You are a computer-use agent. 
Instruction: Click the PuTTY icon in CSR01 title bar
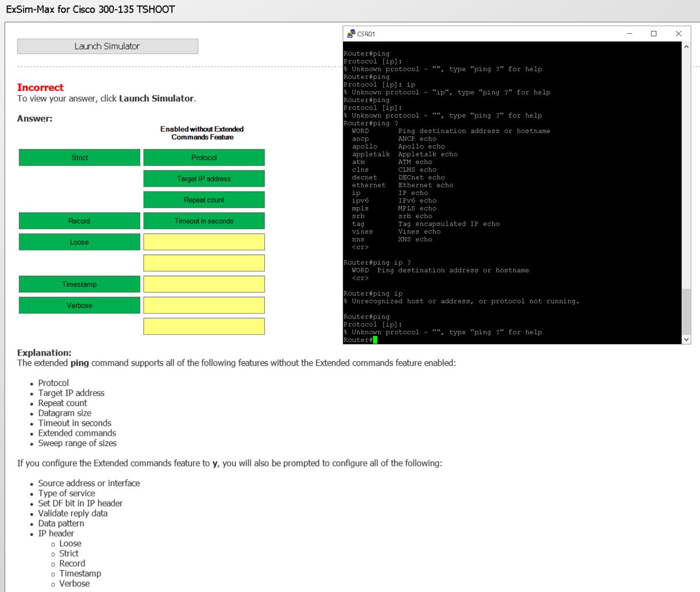pyautogui.click(x=351, y=34)
